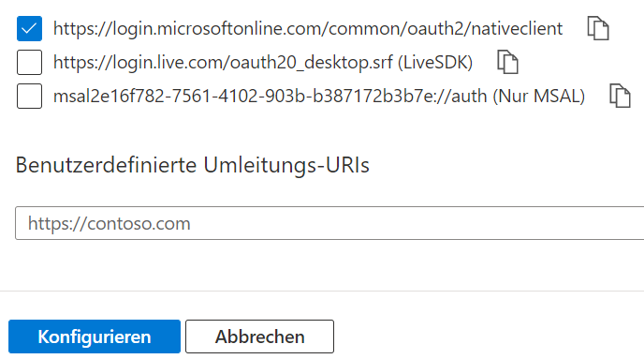Click the oauth20_desktop.srf URL label text

coord(223,63)
